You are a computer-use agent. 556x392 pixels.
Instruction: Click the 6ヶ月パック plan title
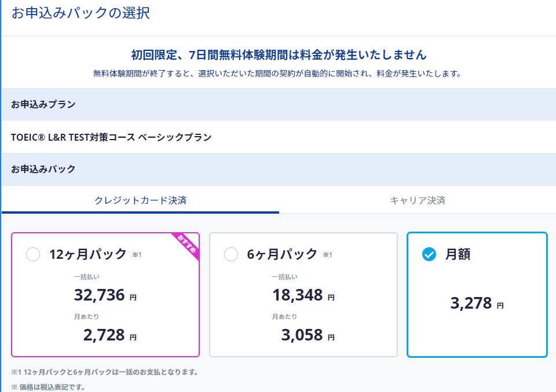pos(283,254)
